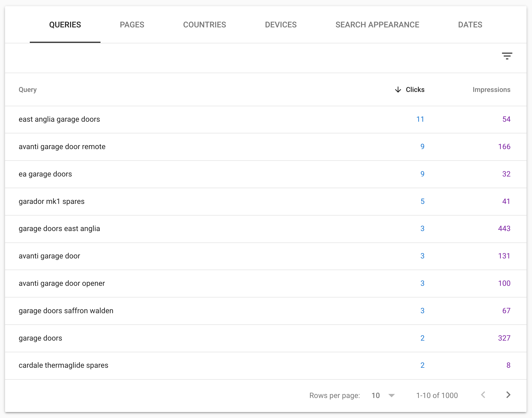This screenshot has width=532, height=418.
Task: Select the 'garador mk1 spares' query
Action: click(51, 201)
